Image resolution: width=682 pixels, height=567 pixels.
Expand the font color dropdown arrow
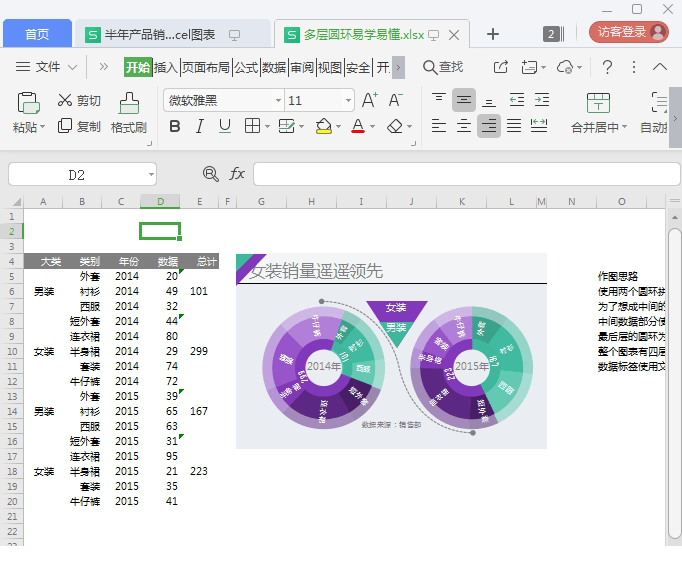coord(372,127)
